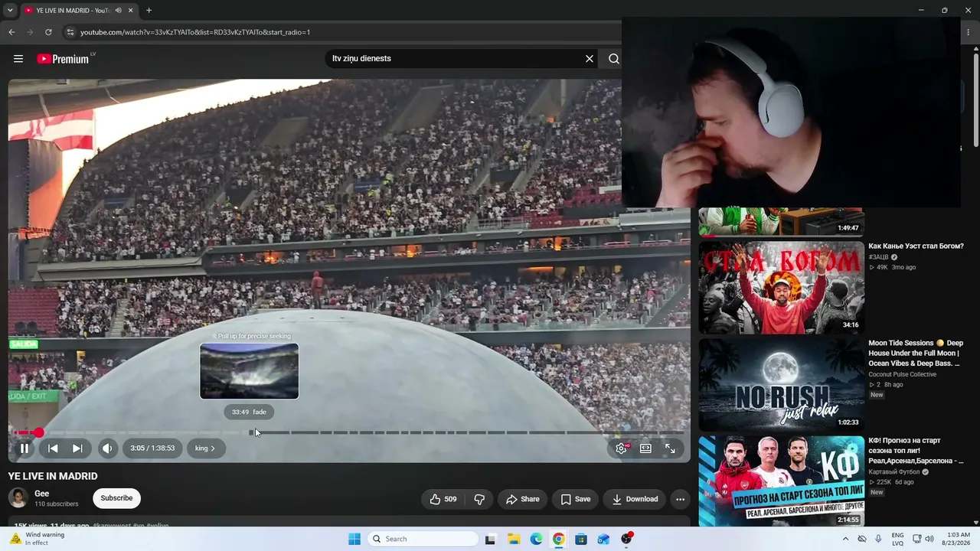The width and height of the screenshot is (980, 551).
Task: Subscribe to the Gee channel
Action: click(x=116, y=498)
